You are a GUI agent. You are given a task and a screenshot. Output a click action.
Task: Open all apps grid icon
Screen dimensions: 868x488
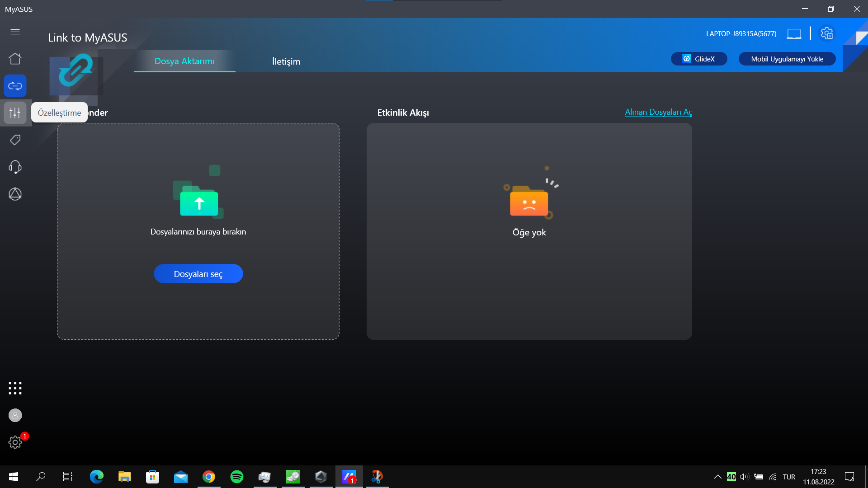pos(15,388)
